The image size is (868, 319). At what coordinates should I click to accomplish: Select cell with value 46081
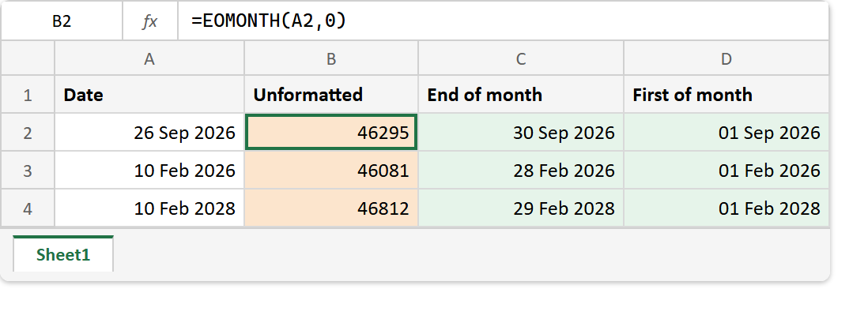[331, 171]
